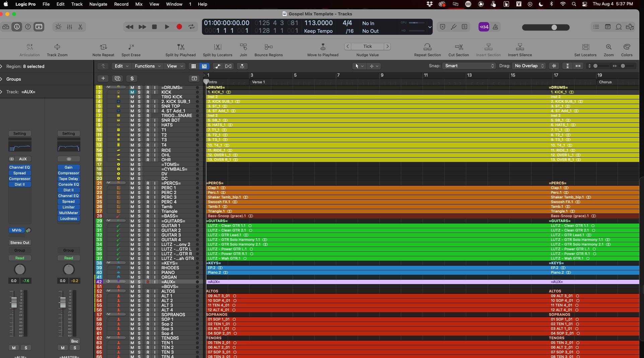Viewport: 644px width, 358px height.
Task: Record-enable the HATS track
Action: click(148, 125)
